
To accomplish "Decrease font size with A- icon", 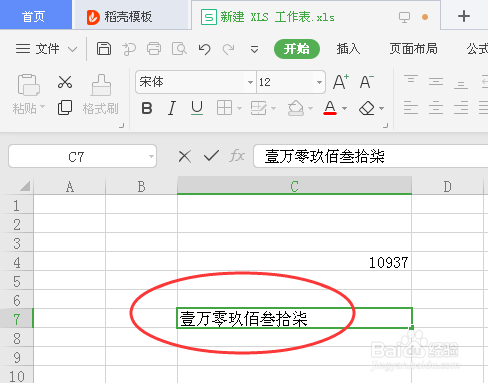I will click(x=366, y=82).
